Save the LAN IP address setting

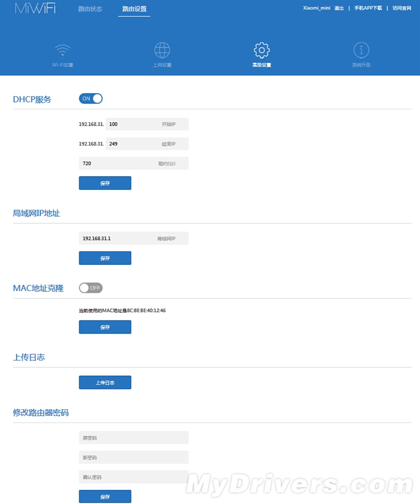point(105,258)
